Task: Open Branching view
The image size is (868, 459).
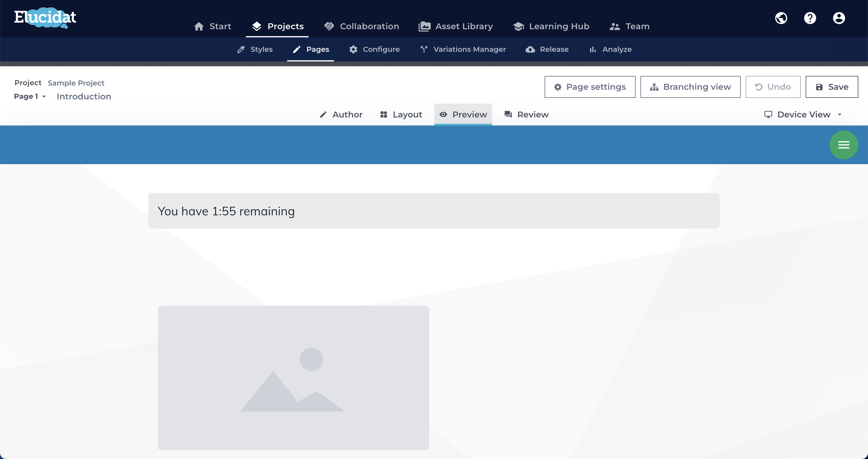Action: pyautogui.click(x=690, y=87)
